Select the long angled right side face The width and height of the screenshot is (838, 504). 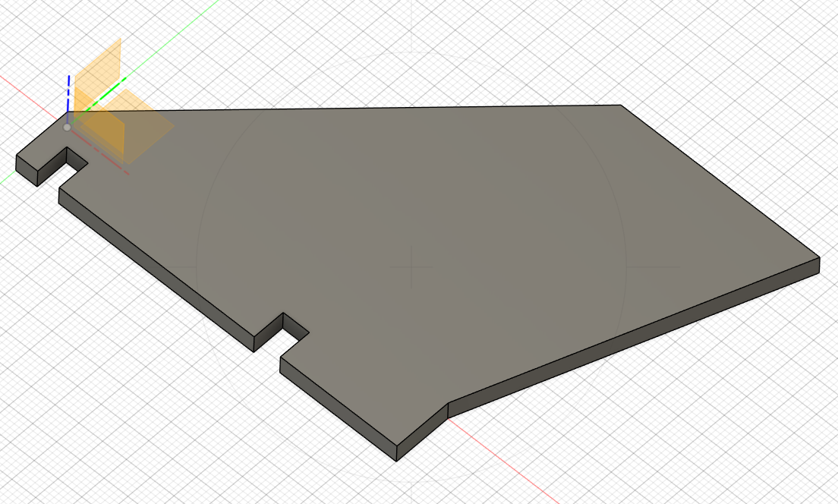tap(634, 338)
